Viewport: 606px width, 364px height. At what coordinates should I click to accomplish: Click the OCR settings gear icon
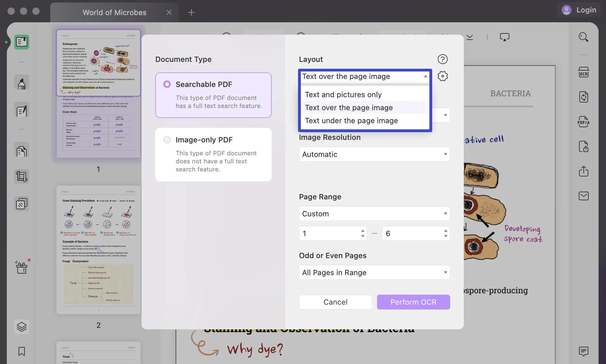click(442, 76)
